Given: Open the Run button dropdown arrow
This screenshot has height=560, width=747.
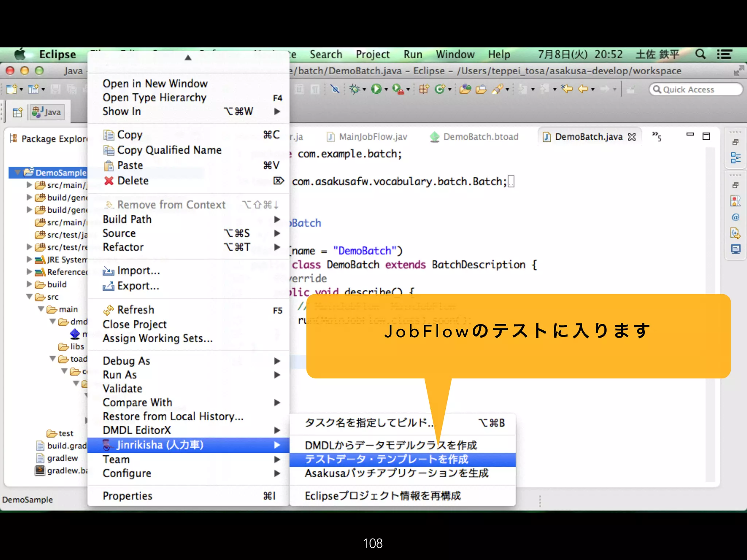Looking at the screenshot, I should coord(386,90).
